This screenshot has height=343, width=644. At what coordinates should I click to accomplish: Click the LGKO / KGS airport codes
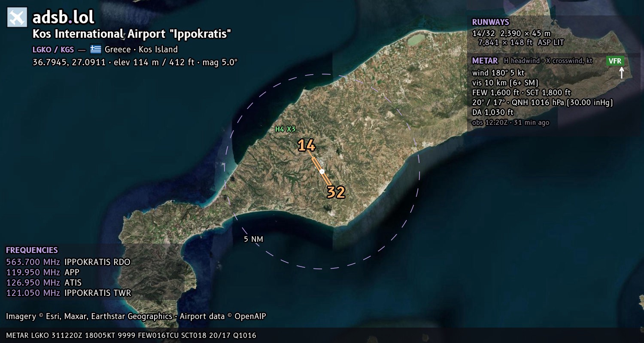click(53, 49)
